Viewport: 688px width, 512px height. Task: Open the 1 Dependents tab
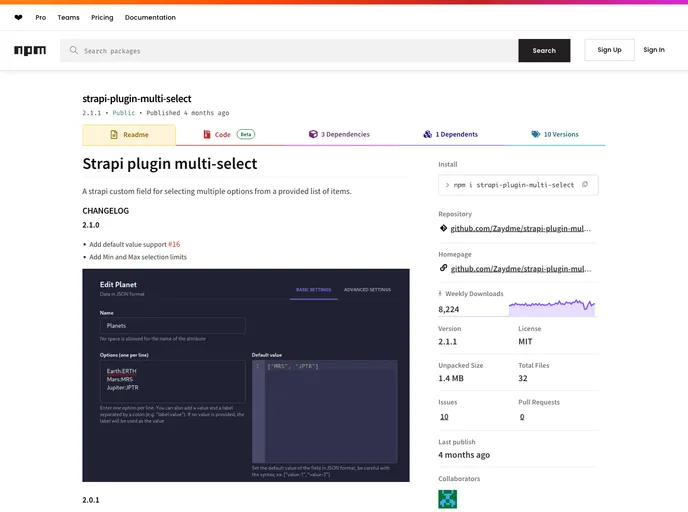[450, 134]
